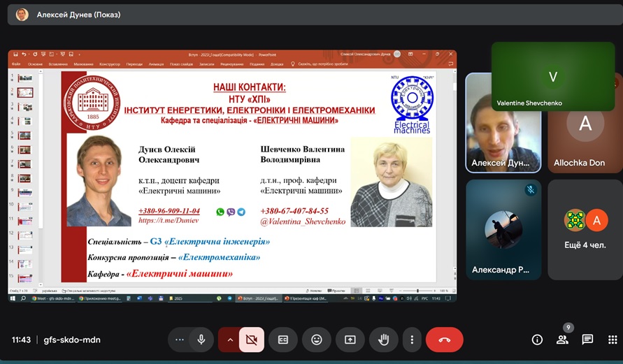
Task: Select the Александр Р... participant tile
Action: (503, 229)
